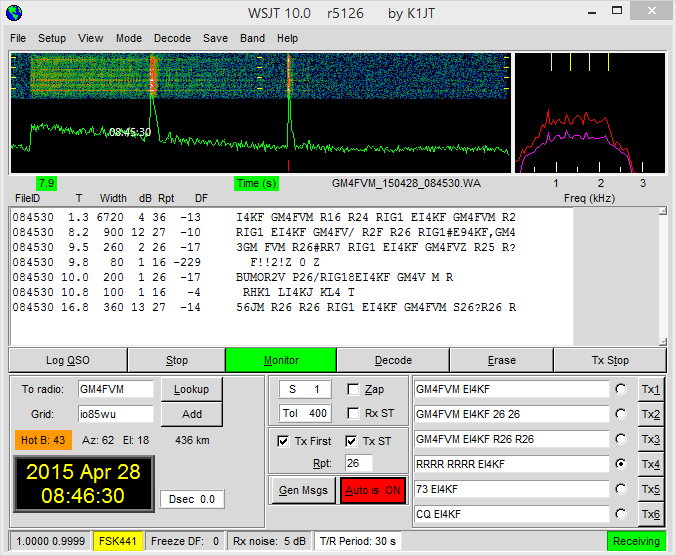Click the Stop button

coord(177,360)
